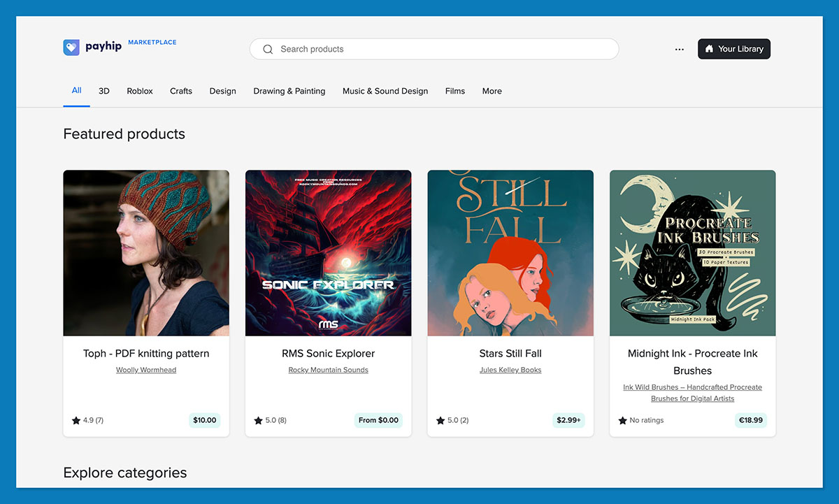Open the Design category tab
The image size is (839, 504).
coord(223,91)
